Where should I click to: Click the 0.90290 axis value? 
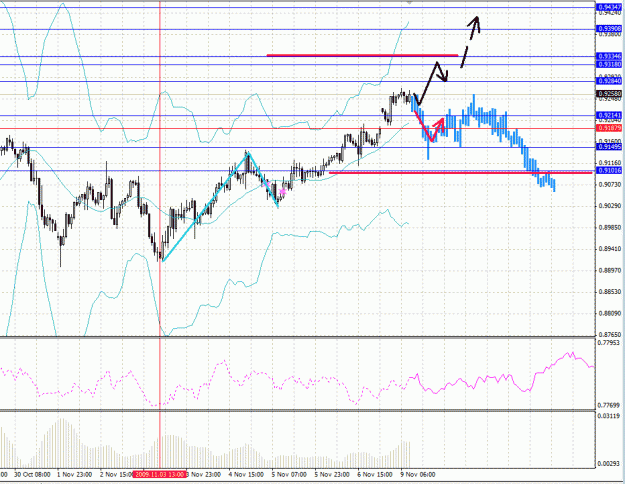(x=610, y=206)
